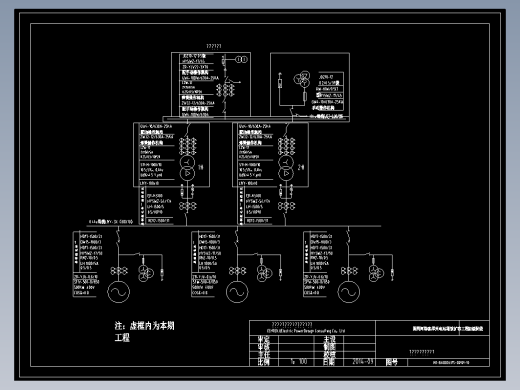
Task: Select the date value 2014-03
Action: point(363,362)
